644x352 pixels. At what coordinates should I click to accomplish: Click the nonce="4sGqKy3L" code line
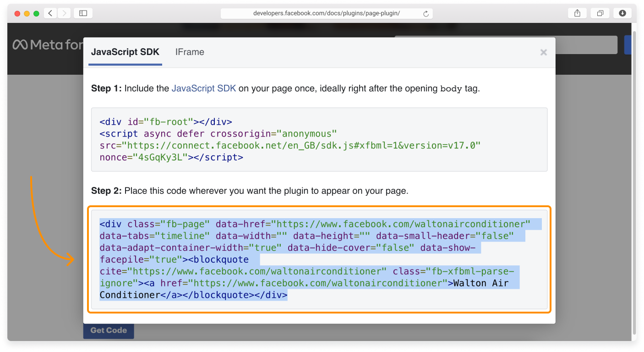(x=171, y=158)
